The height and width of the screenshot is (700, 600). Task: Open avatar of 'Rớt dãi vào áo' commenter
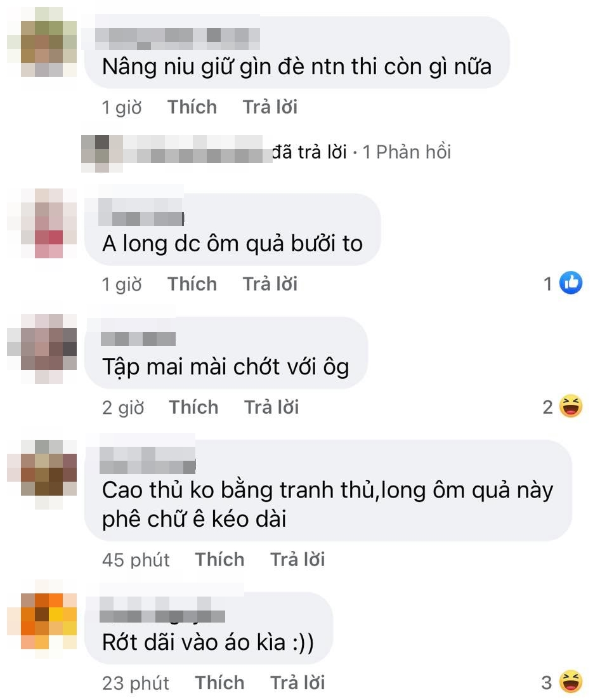tap(42, 621)
